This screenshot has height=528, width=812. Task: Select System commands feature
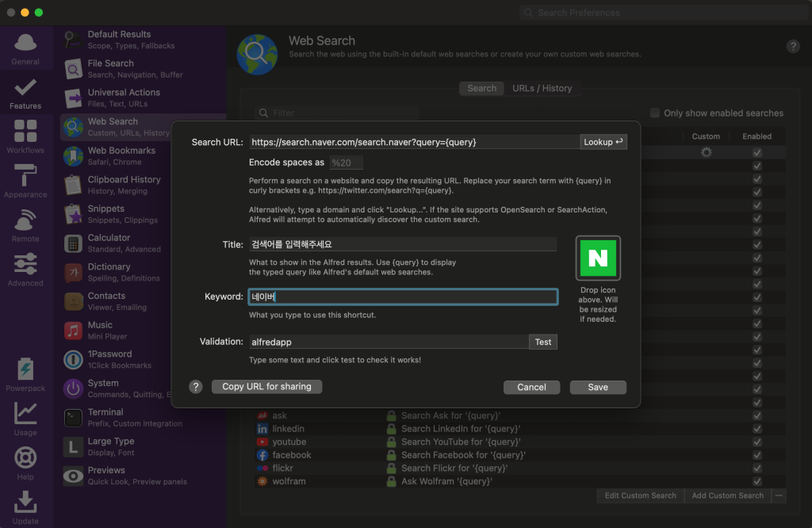[x=116, y=388]
